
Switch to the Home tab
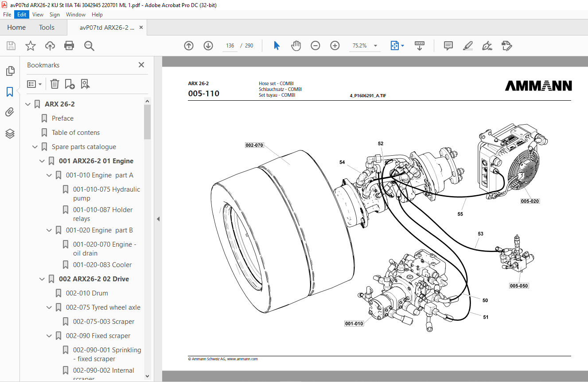click(16, 28)
